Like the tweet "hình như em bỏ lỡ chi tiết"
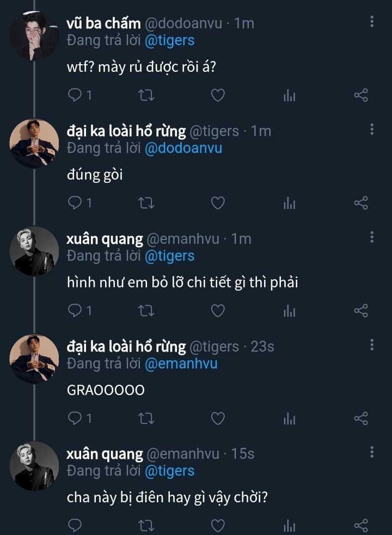 [x=218, y=311]
